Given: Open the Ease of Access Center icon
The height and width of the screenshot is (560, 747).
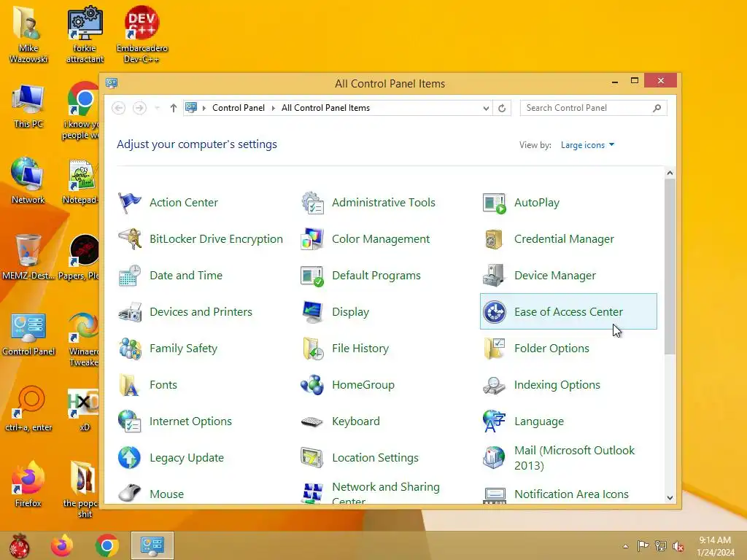Looking at the screenshot, I should [494, 312].
